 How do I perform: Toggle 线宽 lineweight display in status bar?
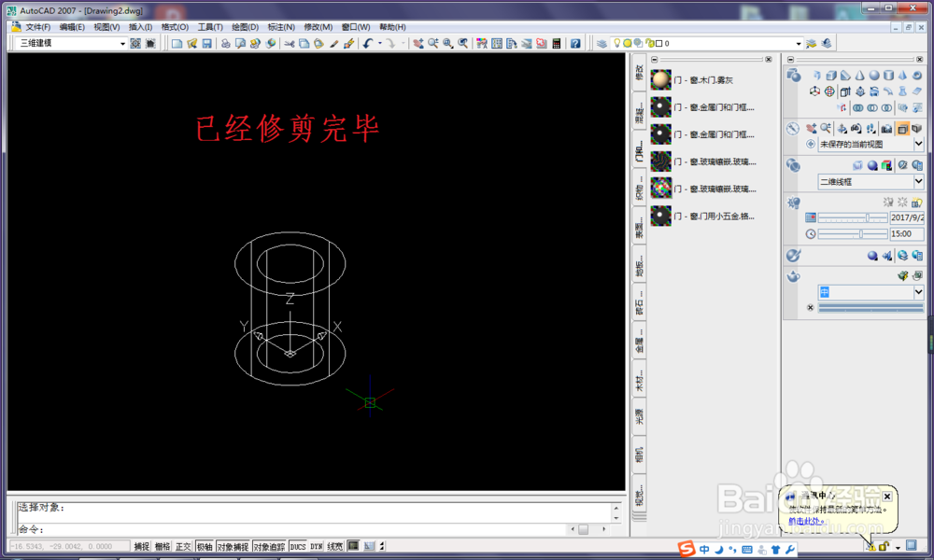pos(335,546)
